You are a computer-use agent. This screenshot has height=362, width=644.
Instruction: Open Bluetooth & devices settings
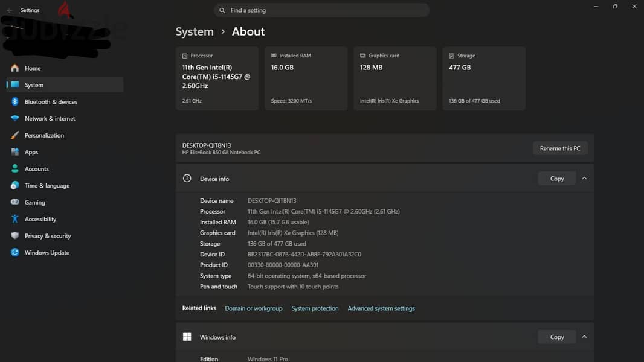click(65, 102)
